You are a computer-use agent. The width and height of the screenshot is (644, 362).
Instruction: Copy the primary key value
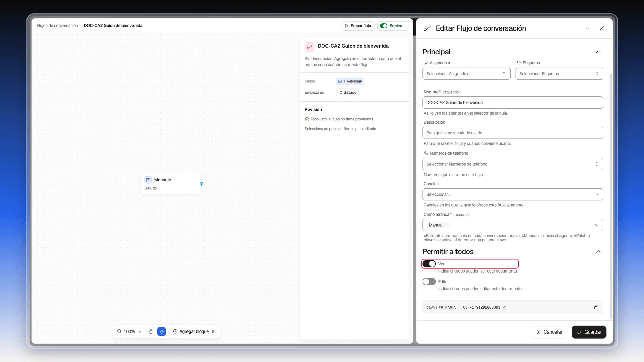pyautogui.click(x=596, y=307)
